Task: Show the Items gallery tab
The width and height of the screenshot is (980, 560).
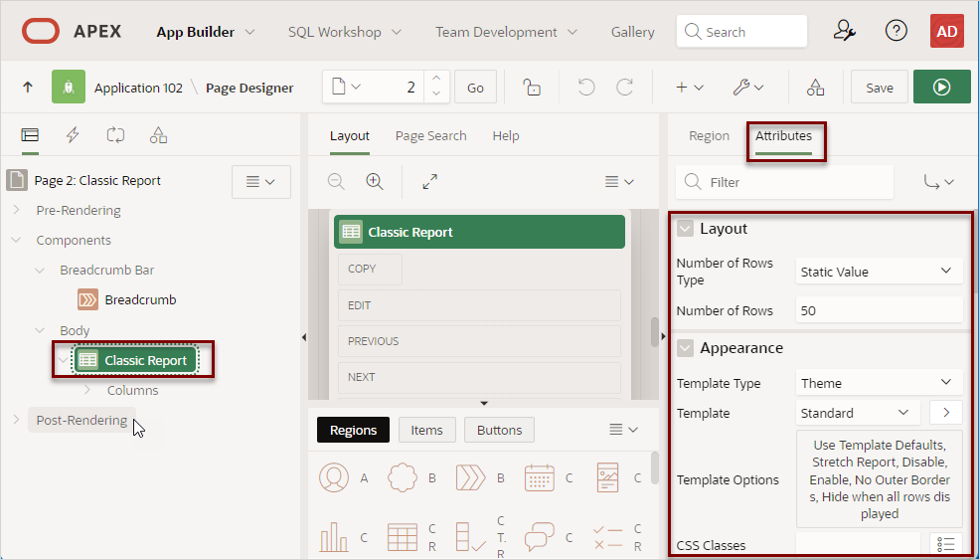Action: (x=426, y=430)
